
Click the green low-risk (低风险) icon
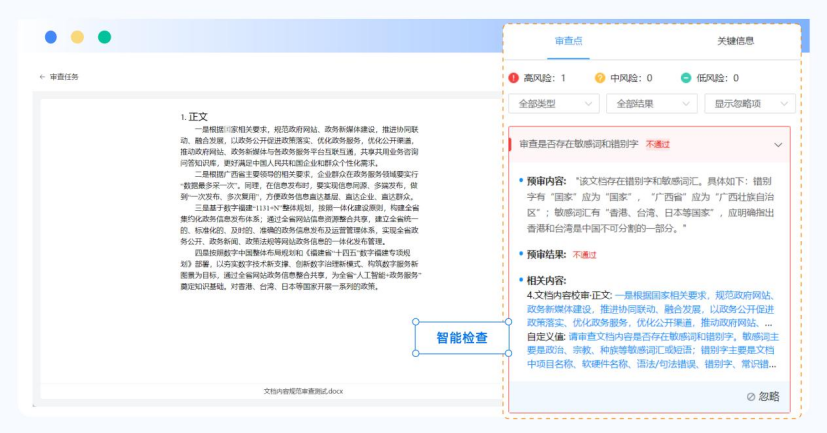click(x=686, y=78)
